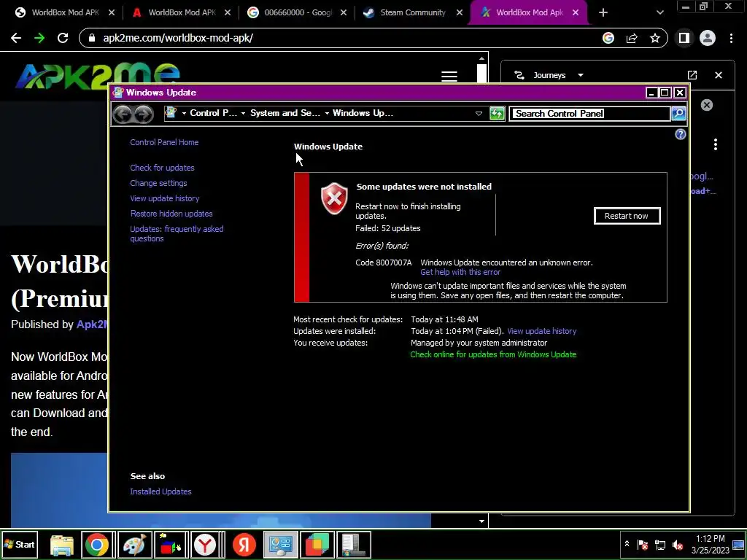Open Yandex Browser Y icon in taskbar

click(x=205, y=545)
